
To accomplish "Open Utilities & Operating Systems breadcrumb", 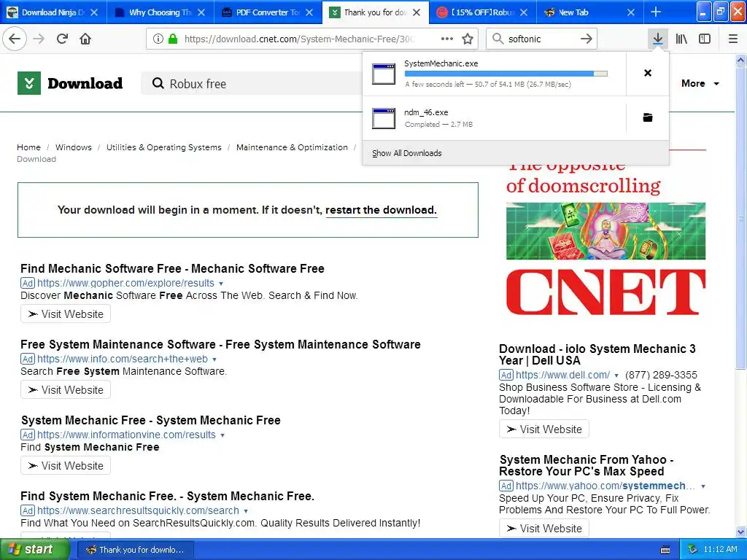I will pyautogui.click(x=164, y=147).
